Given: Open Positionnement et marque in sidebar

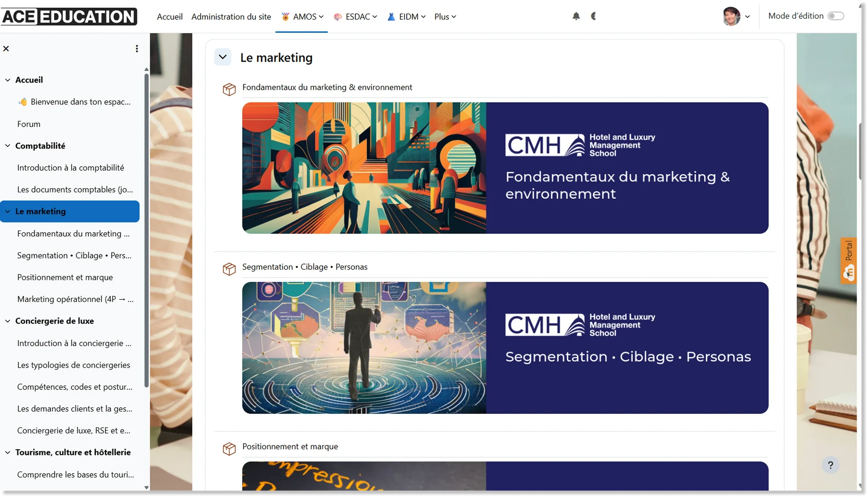Looking at the screenshot, I should [x=65, y=277].
